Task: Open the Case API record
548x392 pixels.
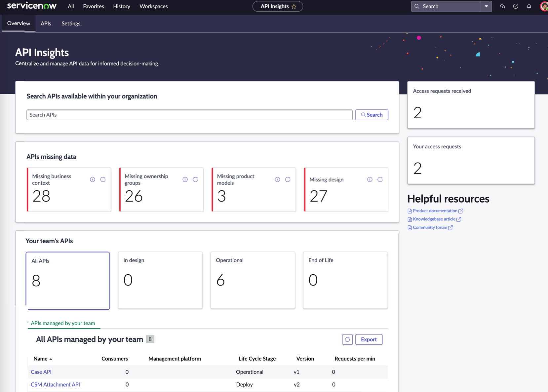Action: click(x=41, y=372)
